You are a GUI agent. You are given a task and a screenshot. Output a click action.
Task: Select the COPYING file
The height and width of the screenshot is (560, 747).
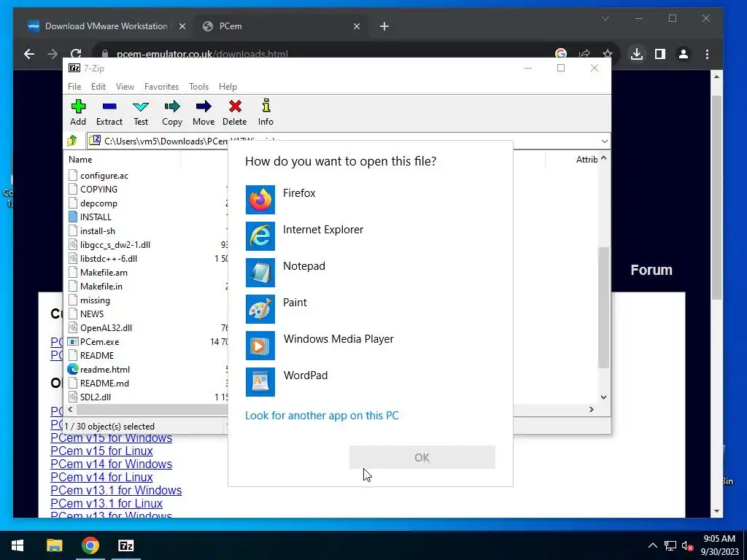(98, 190)
